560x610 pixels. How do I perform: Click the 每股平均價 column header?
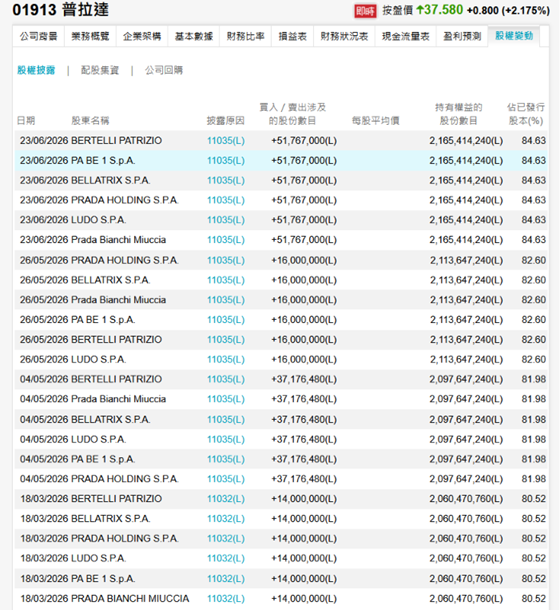coord(376,121)
